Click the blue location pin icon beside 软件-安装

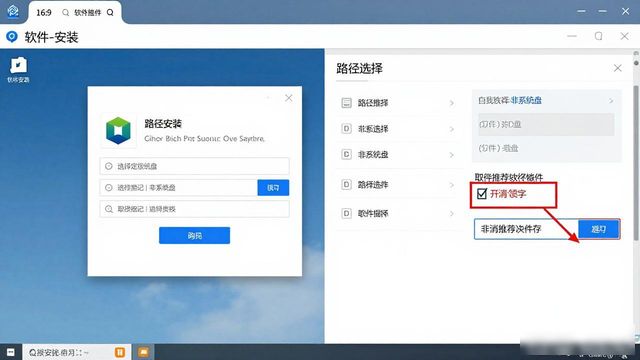(x=12, y=37)
